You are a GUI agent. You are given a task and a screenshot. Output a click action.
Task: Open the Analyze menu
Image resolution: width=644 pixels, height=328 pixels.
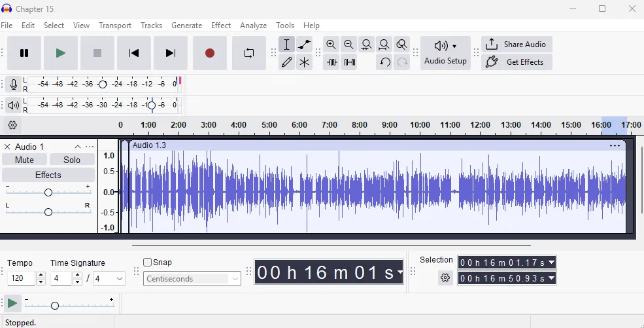point(253,26)
